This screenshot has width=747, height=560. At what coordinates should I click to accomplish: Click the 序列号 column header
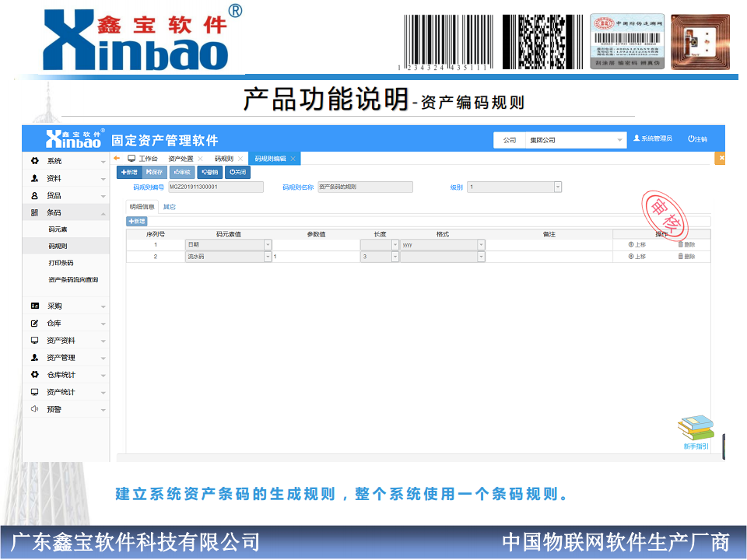pyautogui.click(x=156, y=234)
